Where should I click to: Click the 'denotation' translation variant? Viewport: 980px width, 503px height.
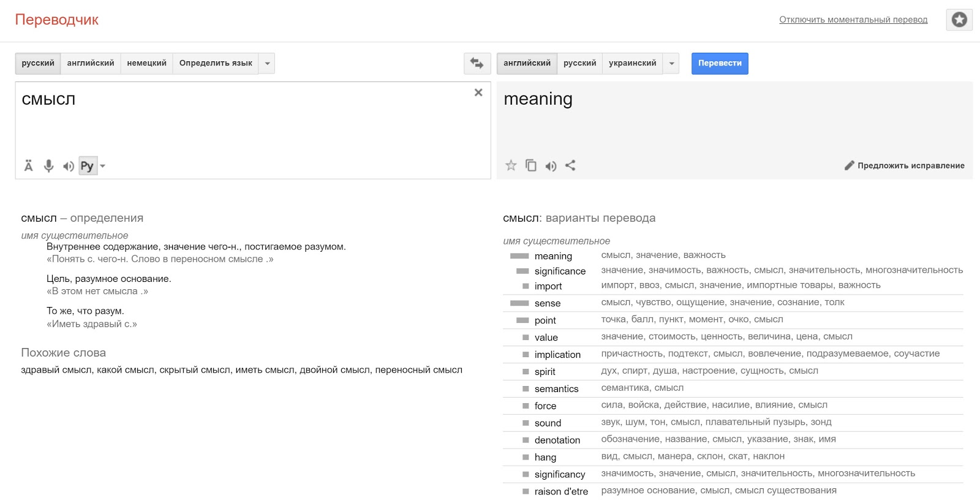(x=557, y=441)
